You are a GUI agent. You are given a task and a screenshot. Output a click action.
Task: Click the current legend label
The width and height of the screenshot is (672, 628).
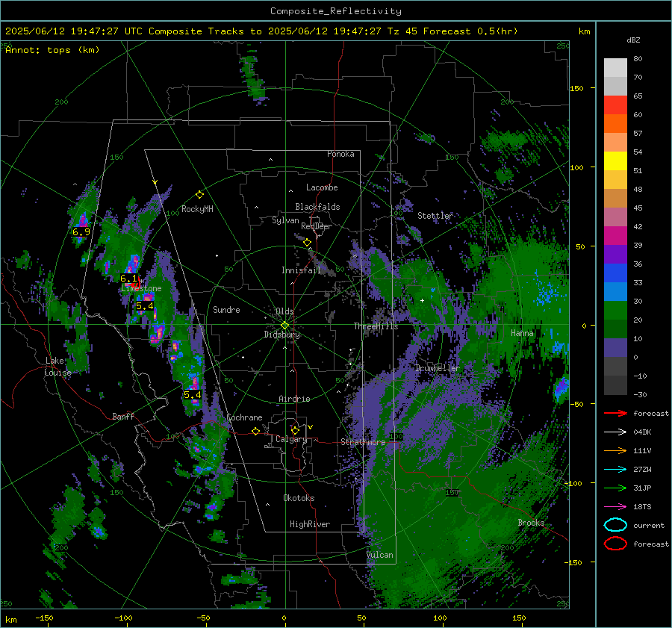649,525
